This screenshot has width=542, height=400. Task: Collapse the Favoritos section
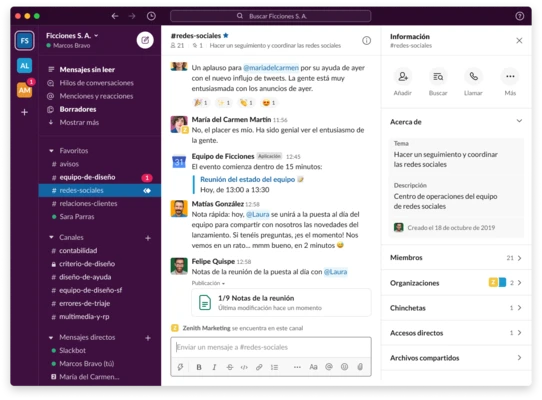pos(52,151)
